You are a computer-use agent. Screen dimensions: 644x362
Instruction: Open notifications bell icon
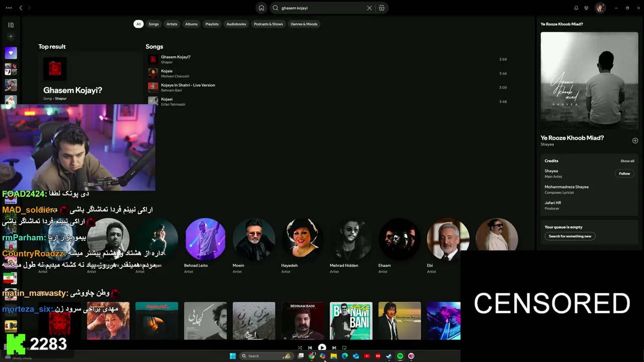576,8
